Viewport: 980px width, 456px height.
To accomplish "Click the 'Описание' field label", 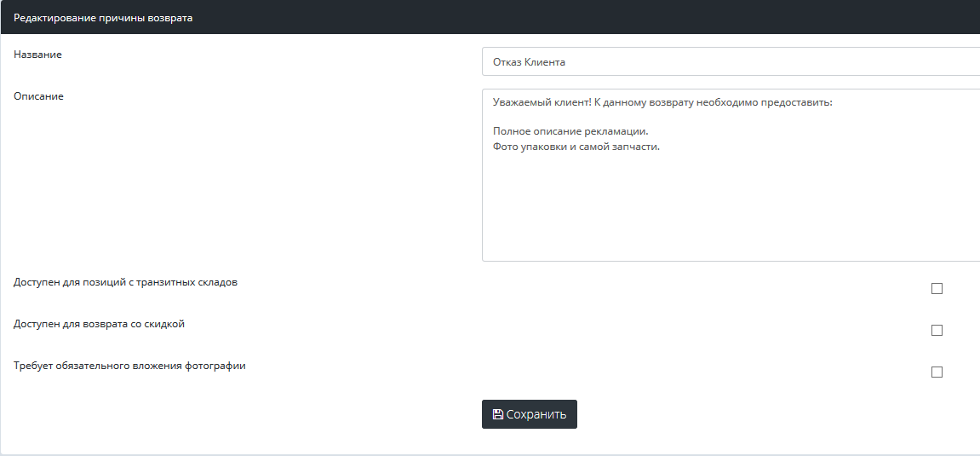I will 38,96.
